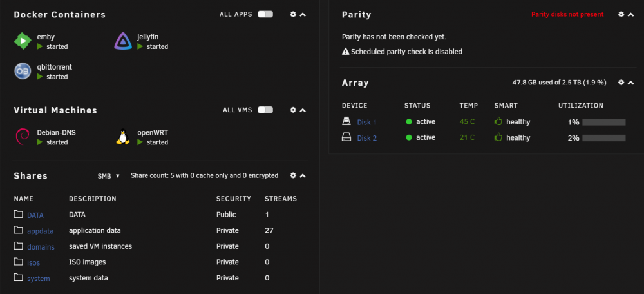Image resolution: width=644 pixels, height=294 pixels.
Task: Click the 27 streams count for appdata
Action: tap(269, 230)
